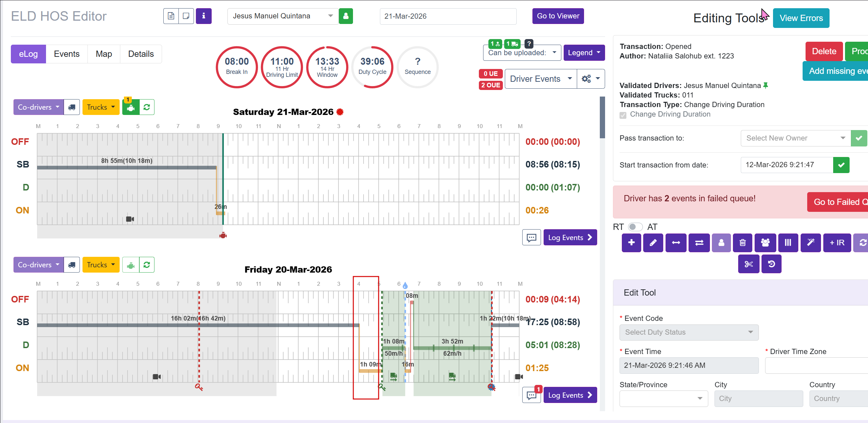Switch to the Events tab

tap(67, 54)
